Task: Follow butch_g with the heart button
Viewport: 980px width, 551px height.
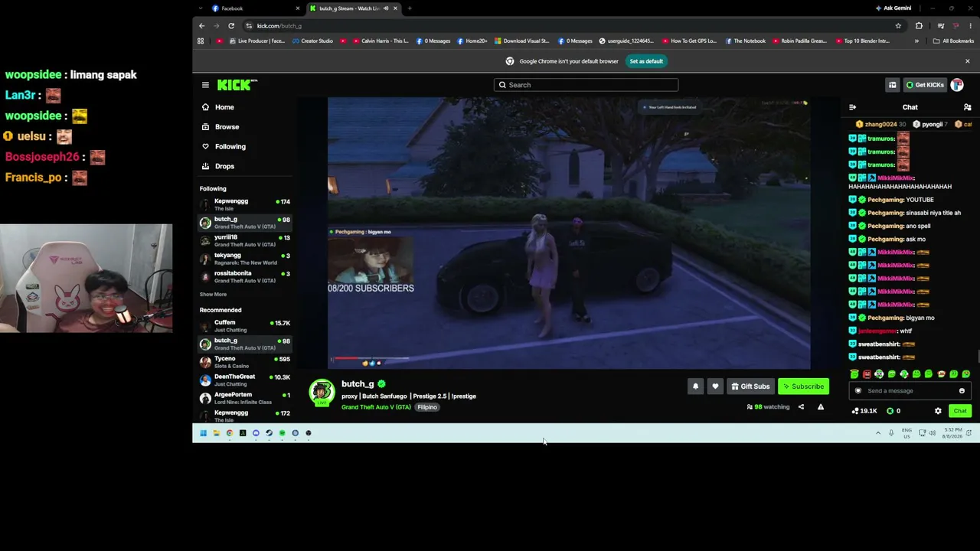Action: click(x=715, y=386)
